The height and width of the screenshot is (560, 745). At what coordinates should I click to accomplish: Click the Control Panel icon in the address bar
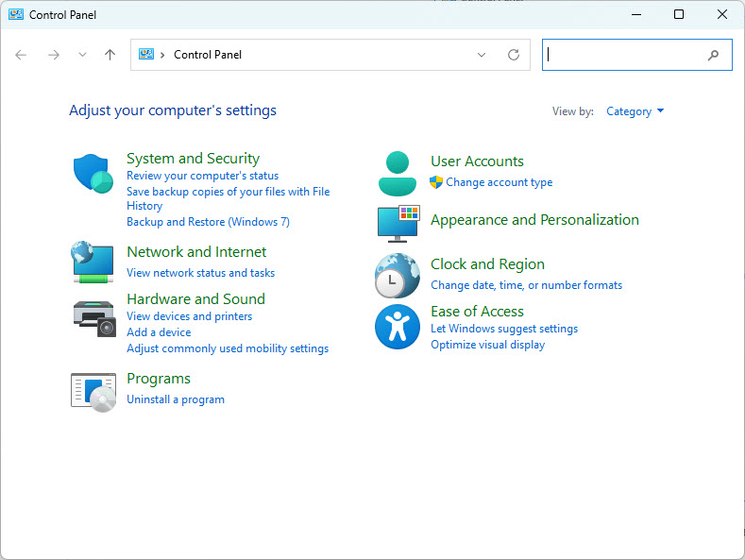(x=145, y=54)
